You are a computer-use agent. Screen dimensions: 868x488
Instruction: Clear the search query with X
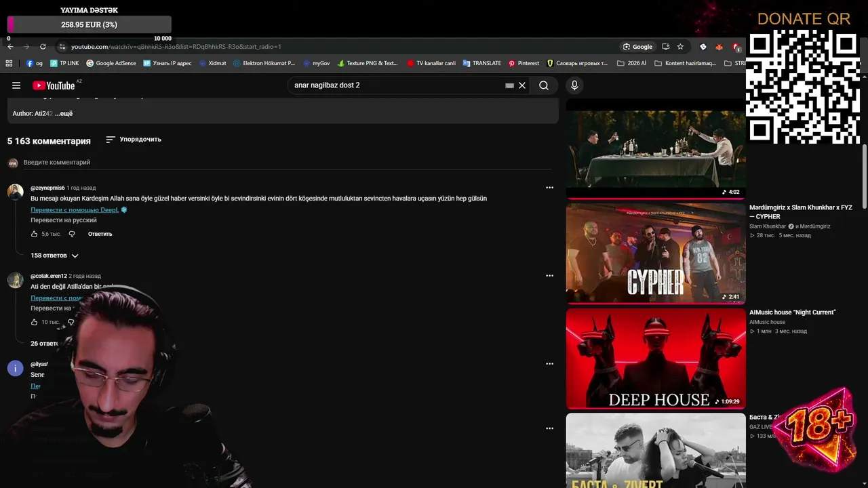(522, 85)
